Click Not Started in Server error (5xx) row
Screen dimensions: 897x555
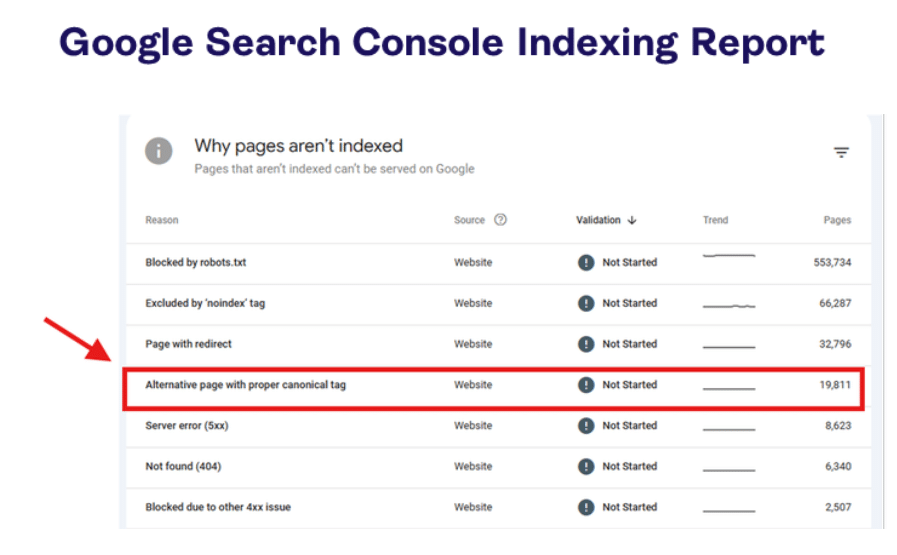pyautogui.click(x=629, y=426)
